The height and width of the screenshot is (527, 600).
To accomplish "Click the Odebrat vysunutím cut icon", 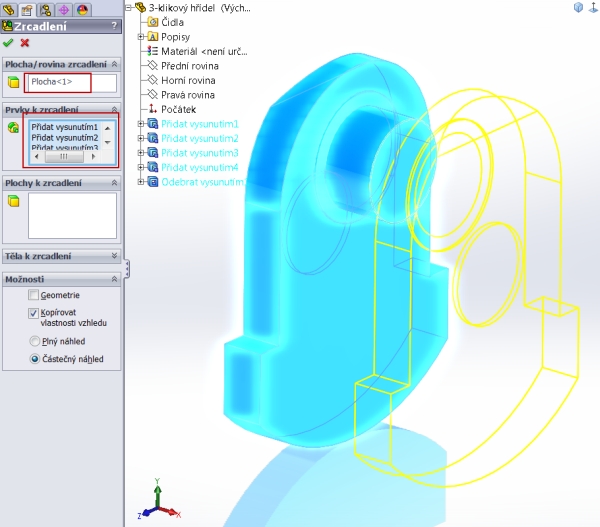I will 153,182.
